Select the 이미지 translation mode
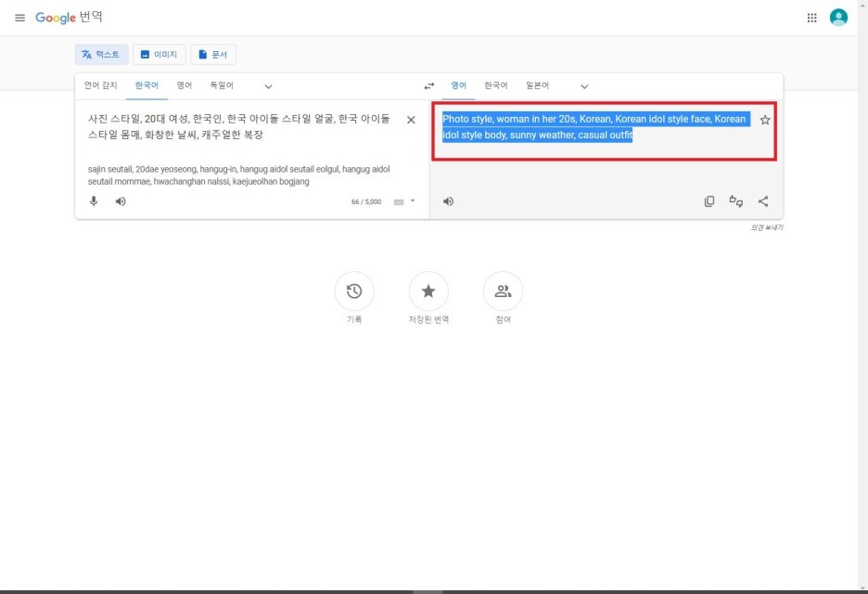 click(160, 55)
